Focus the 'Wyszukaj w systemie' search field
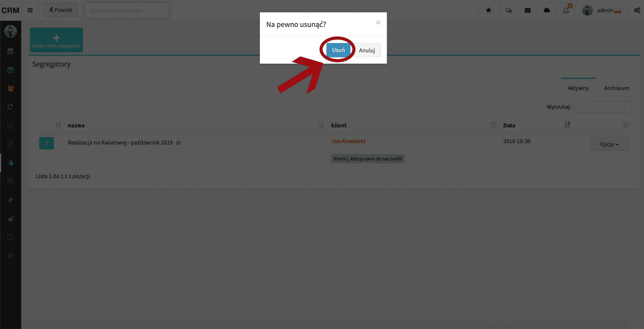This screenshot has height=329, width=644. [126, 10]
